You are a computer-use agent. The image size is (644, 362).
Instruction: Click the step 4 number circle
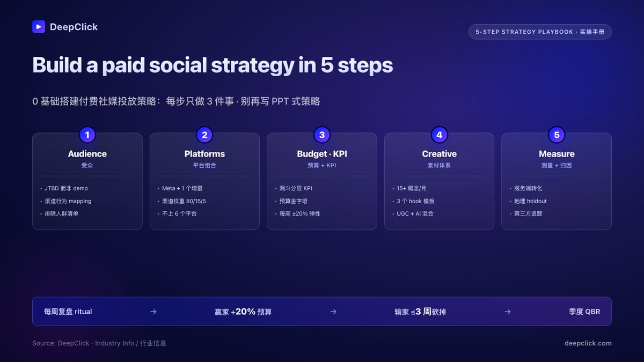pyautogui.click(x=439, y=135)
